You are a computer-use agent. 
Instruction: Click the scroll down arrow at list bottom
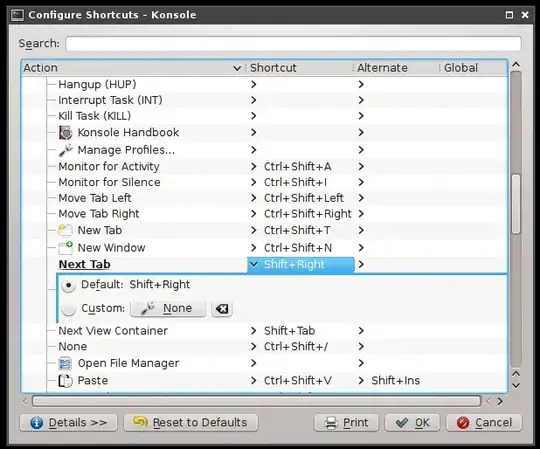[x=516, y=386]
